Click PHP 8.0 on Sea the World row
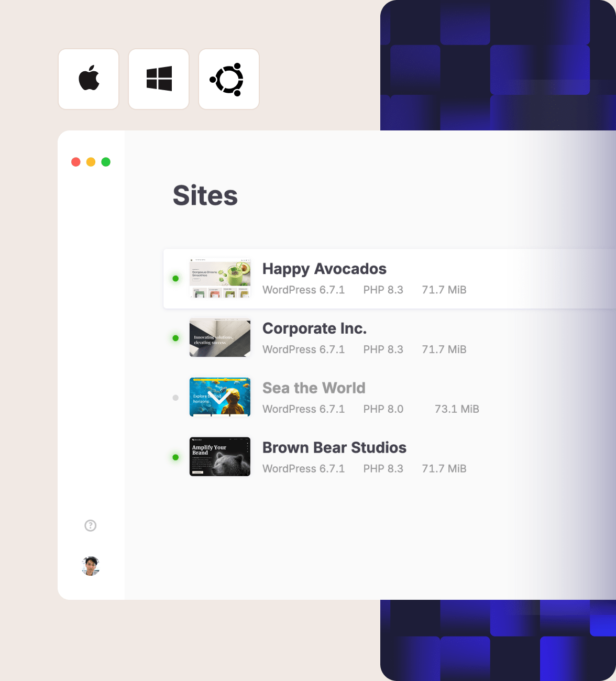The image size is (616, 681). 383,409
